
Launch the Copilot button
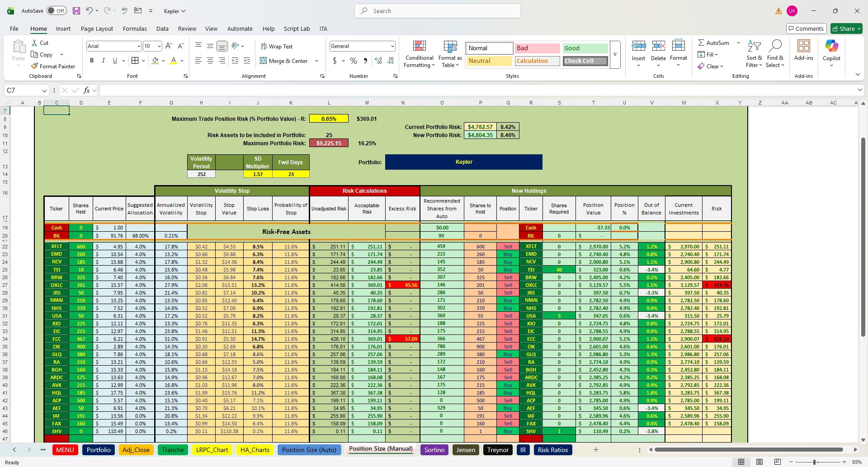pyautogui.click(x=831, y=53)
